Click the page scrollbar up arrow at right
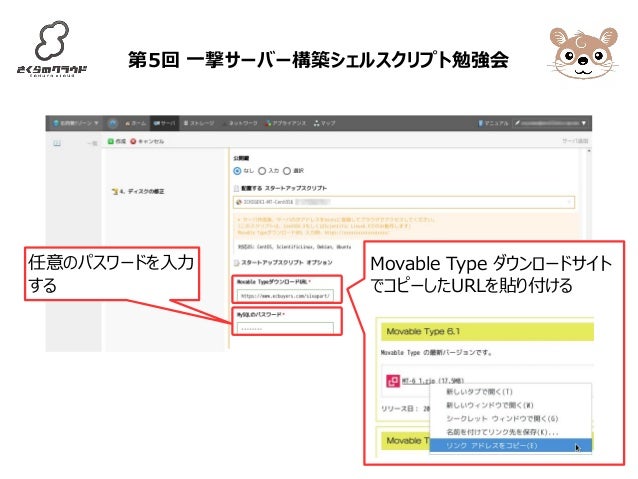This screenshot has width=638, height=479. (x=589, y=151)
